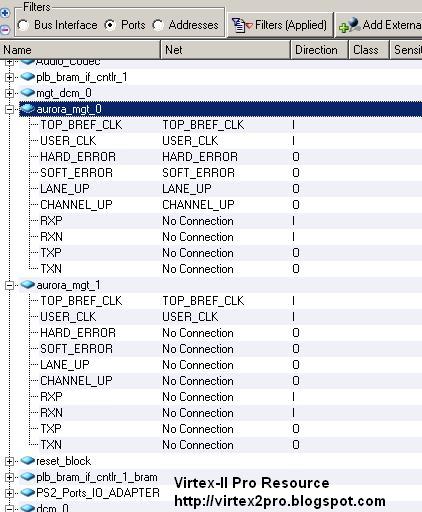Select the HARD_ERROR port under aurora_mgt_1
The width and height of the screenshot is (422, 512).
point(78,333)
